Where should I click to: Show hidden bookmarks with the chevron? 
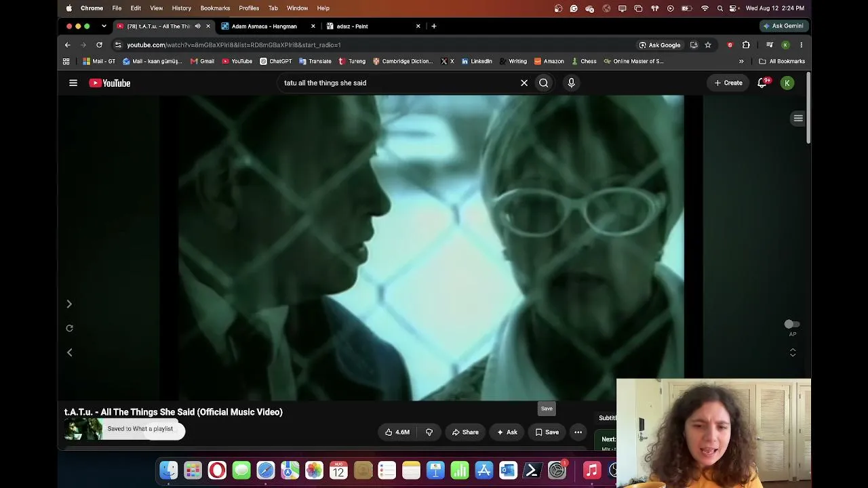pyautogui.click(x=741, y=61)
